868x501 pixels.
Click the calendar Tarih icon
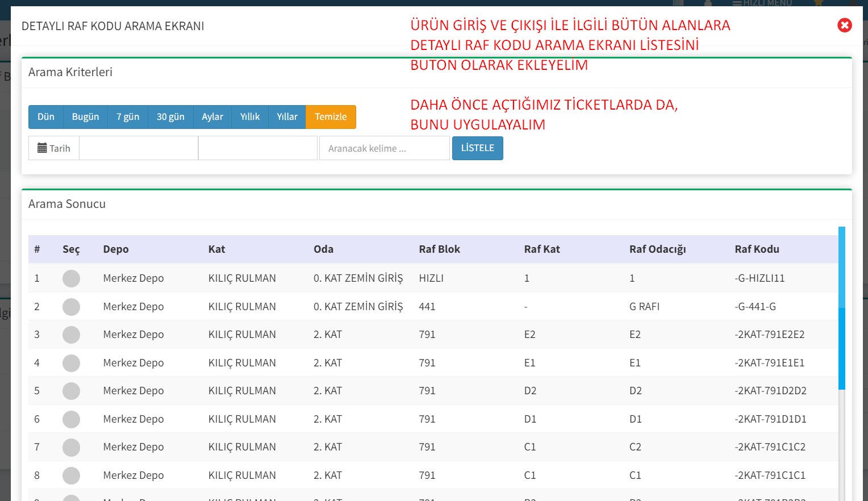[43, 148]
